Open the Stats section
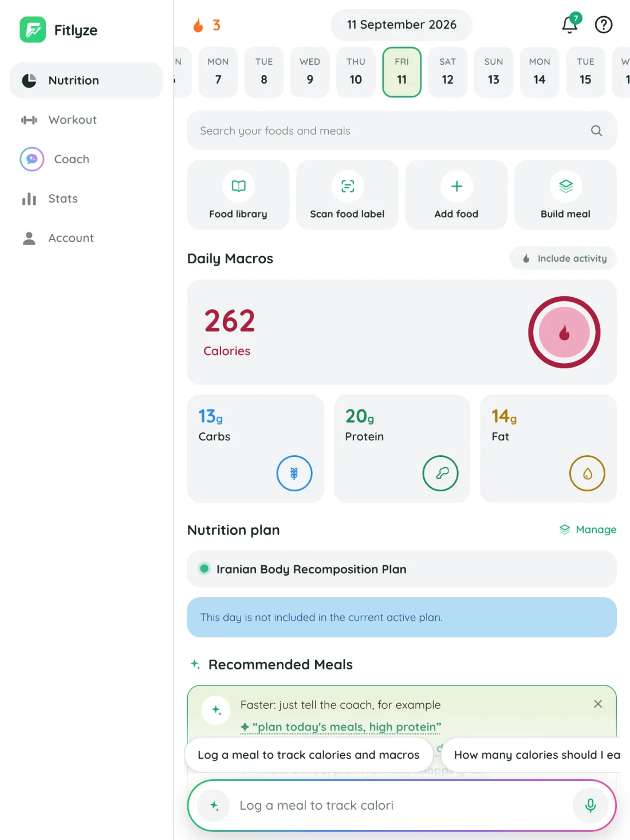Screen dimensions: 630x840 pyautogui.click(x=86, y=199)
